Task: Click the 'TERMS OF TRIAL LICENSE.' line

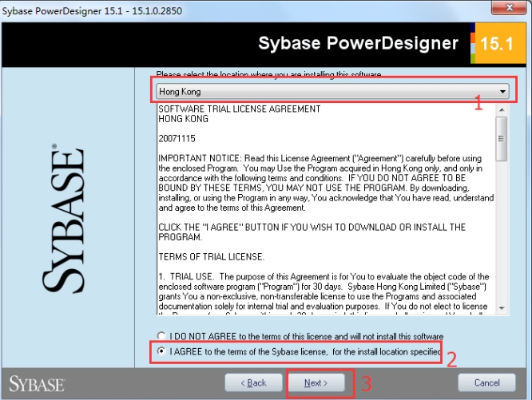Action: (211, 257)
